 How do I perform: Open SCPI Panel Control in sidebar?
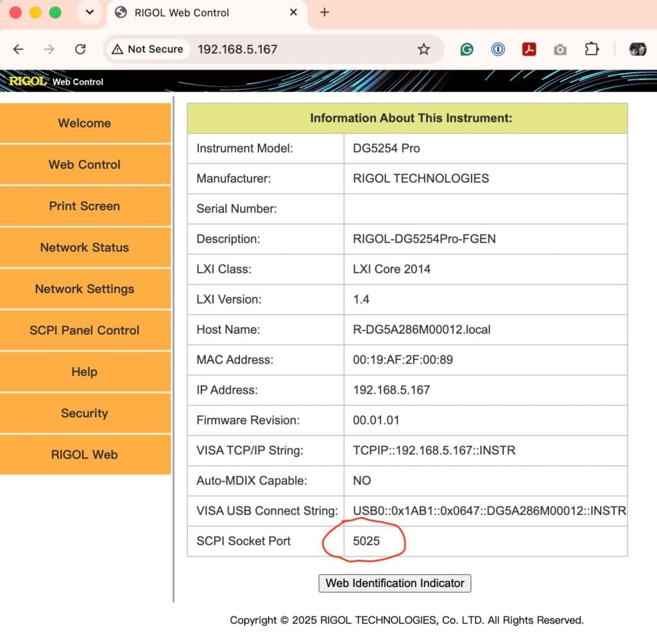click(x=85, y=330)
